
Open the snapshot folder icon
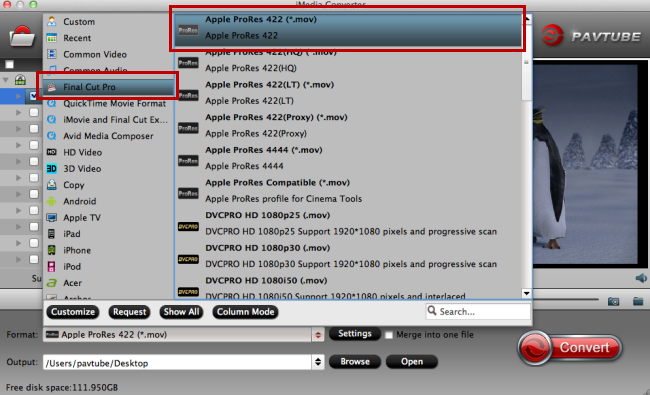coord(638,301)
